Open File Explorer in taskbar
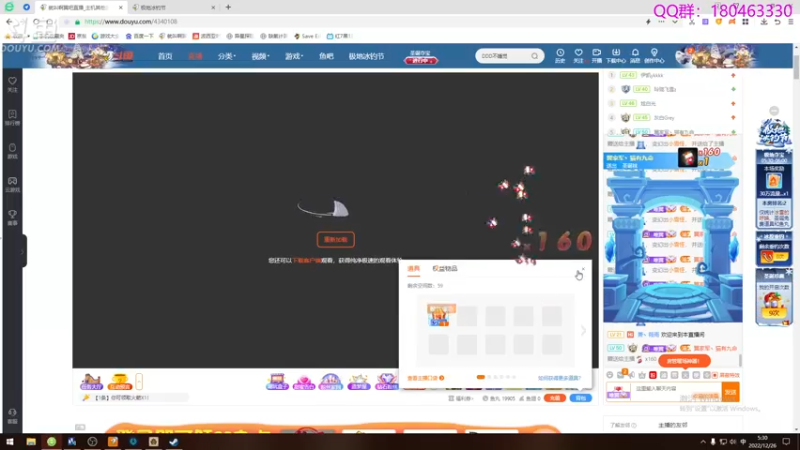Viewport: 800px width, 450px height. (x=31, y=442)
